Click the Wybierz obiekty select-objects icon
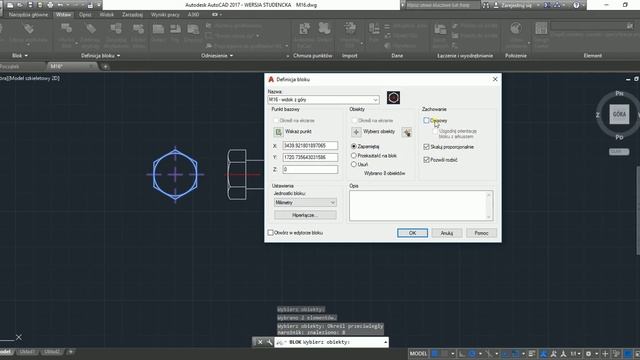Viewport: 640px width, 360px height. point(356,132)
